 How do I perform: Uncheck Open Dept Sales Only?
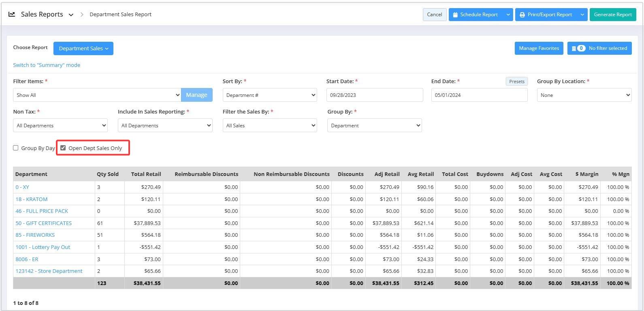63,148
